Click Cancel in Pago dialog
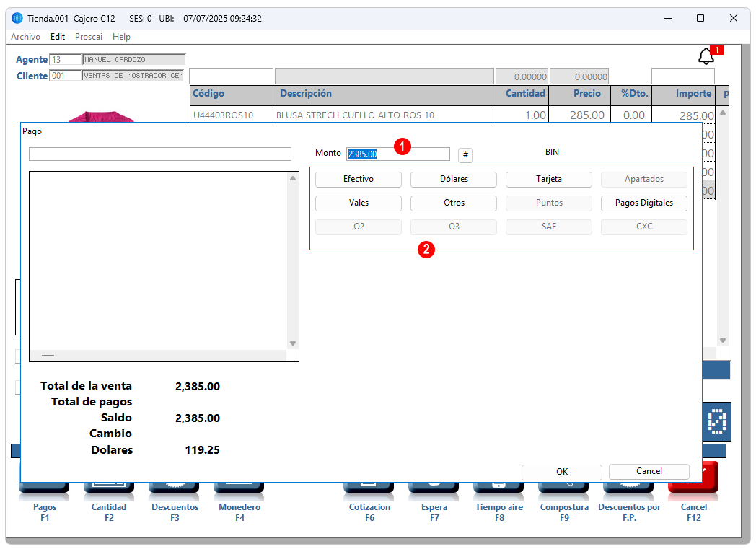The width and height of the screenshot is (756, 549). (649, 471)
